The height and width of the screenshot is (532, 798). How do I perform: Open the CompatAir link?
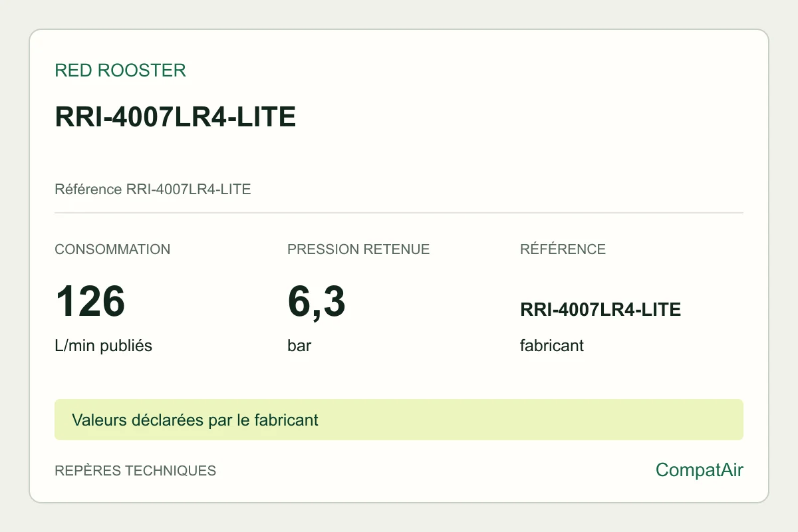tap(700, 470)
